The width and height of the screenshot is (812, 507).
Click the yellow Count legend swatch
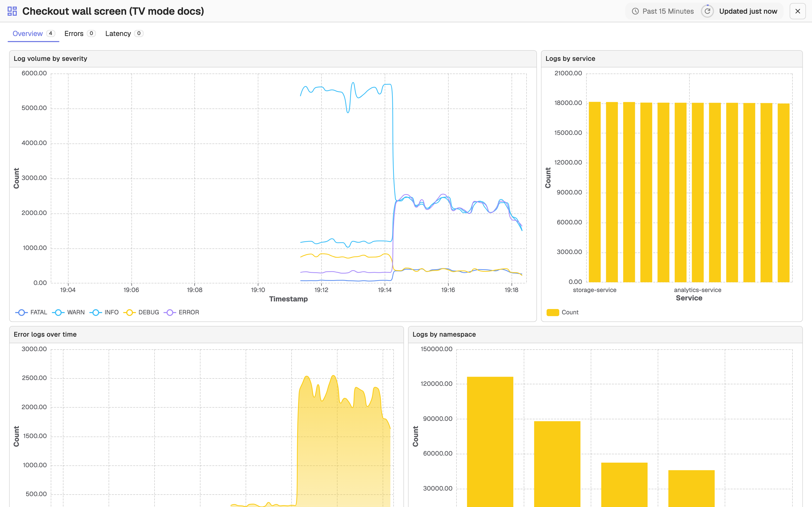point(553,312)
